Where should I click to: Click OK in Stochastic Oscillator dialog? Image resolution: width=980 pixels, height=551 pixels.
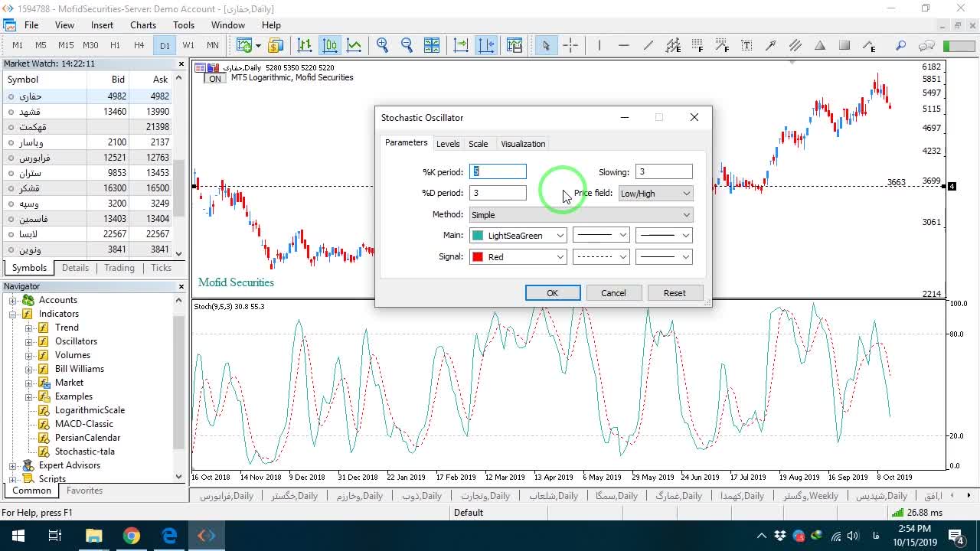click(x=553, y=293)
